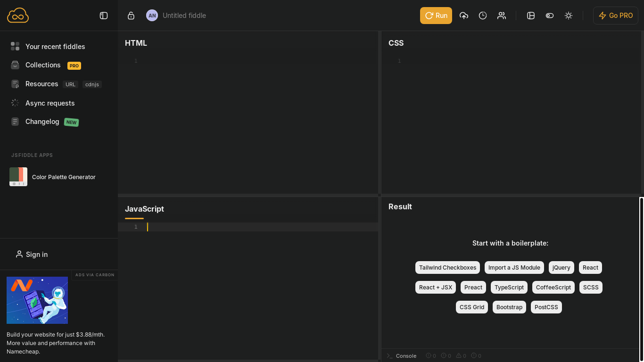This screenshot has width=644, height=362.
Task: Select Tailwind Checkboxes boilerplate
Action: point(447,268)
